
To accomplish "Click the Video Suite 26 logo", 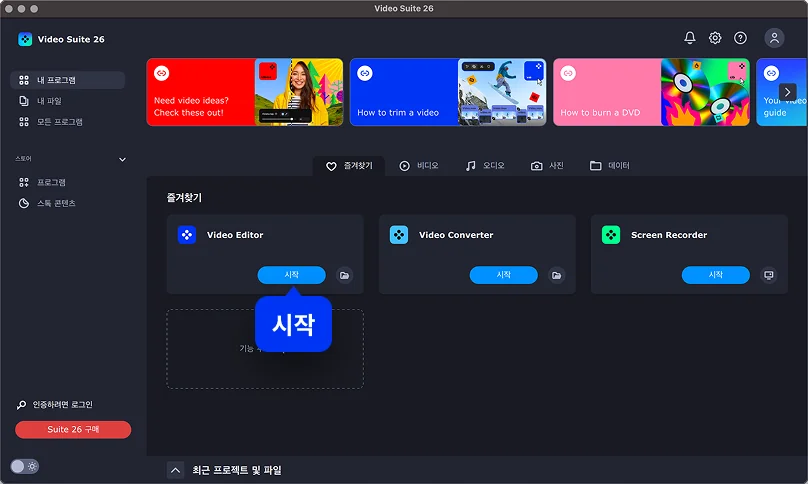I will coord(25,39).
